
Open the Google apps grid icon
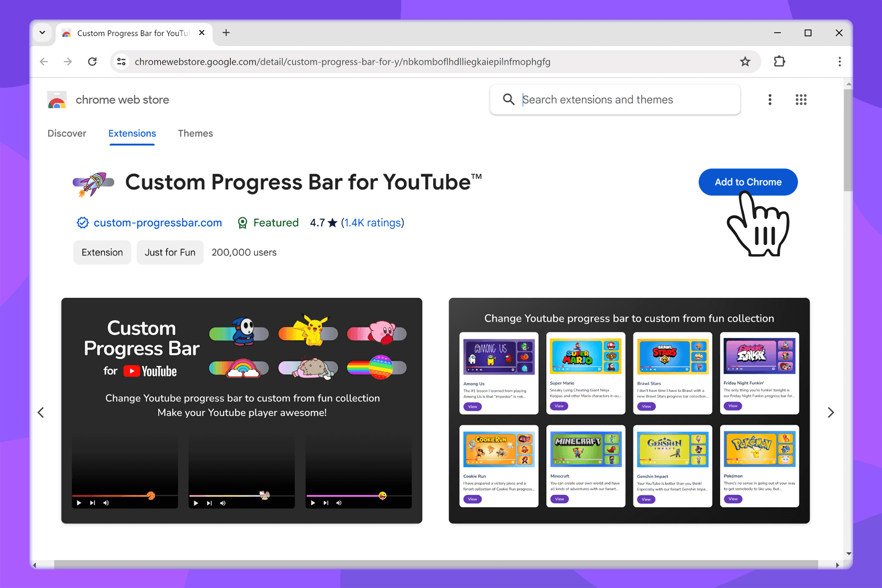click(801, 100)
